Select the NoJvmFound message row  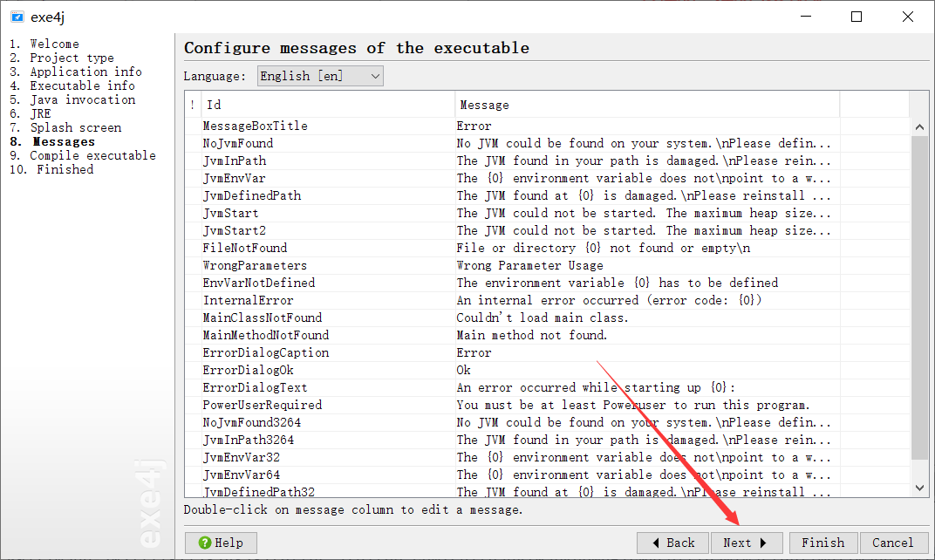(x=238, y=143)
